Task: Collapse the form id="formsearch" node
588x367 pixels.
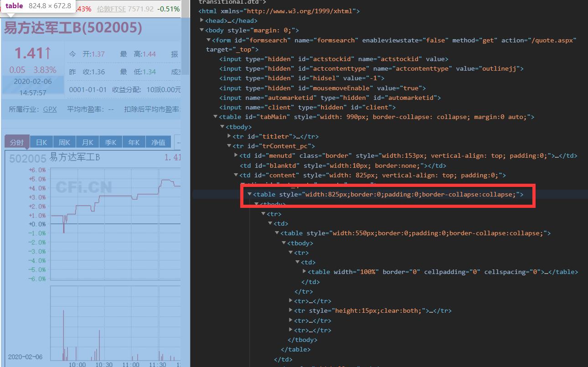Action: (209, 40)
